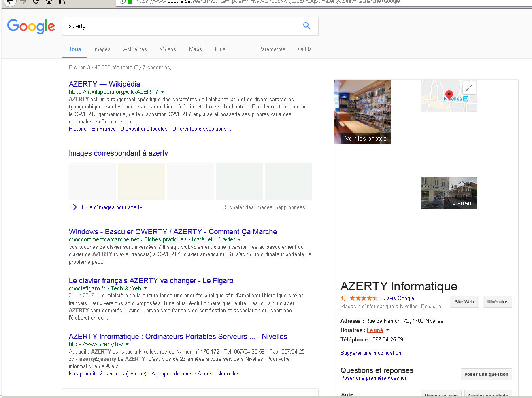Viewport: 532px width, 398px height.
Task: Follow the Histoire sitelink
Action: pos(78,129)
